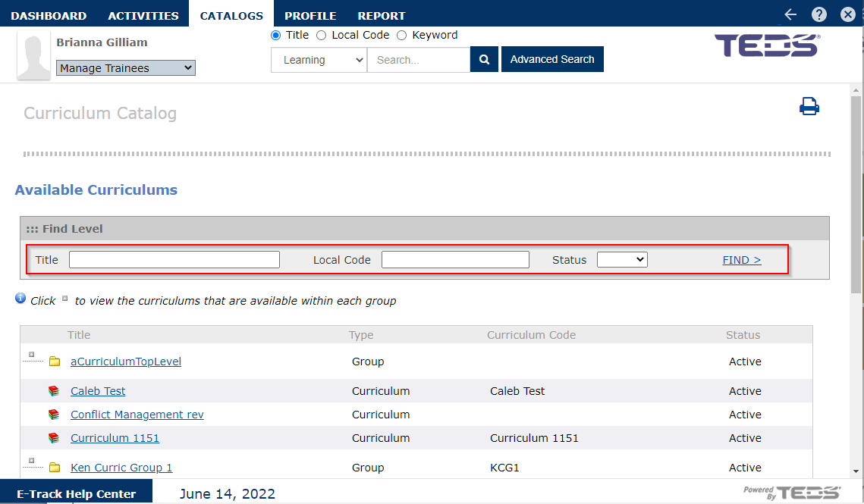The height and width of the screenshot is (504, 864).
Task: Select the Title radio button
Action: point(276,35)
